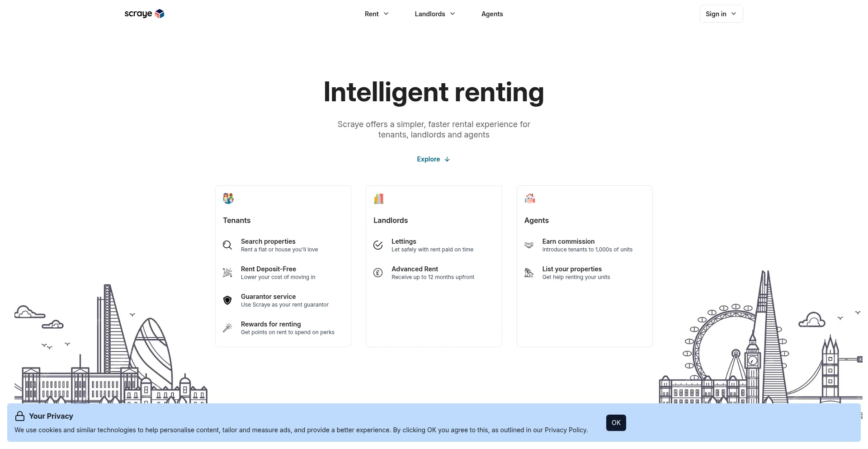Click the List your properties house icon
The width and height of the screenshot is (868, 449).
[529, 273]
